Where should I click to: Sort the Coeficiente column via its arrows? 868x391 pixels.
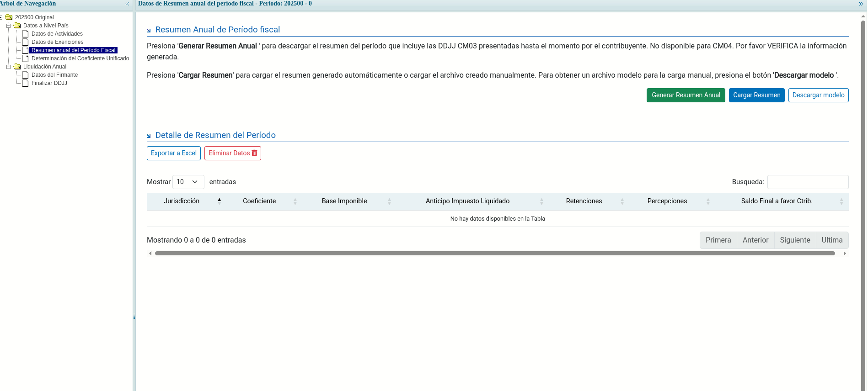(295, 201)
